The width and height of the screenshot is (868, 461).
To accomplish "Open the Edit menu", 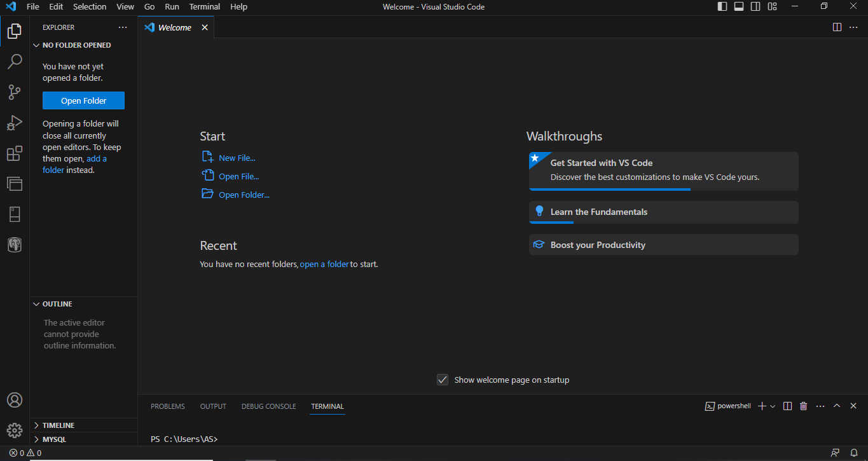I will pos(56,6).
